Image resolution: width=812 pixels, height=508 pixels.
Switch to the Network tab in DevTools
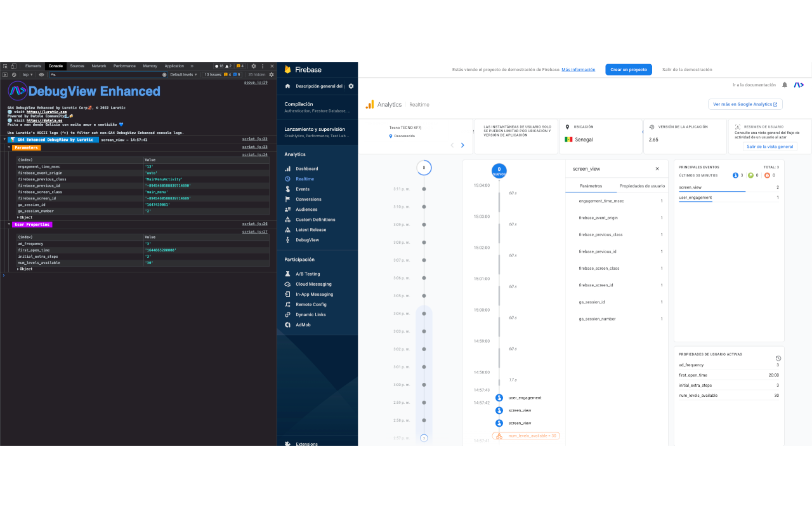(99, 66)
